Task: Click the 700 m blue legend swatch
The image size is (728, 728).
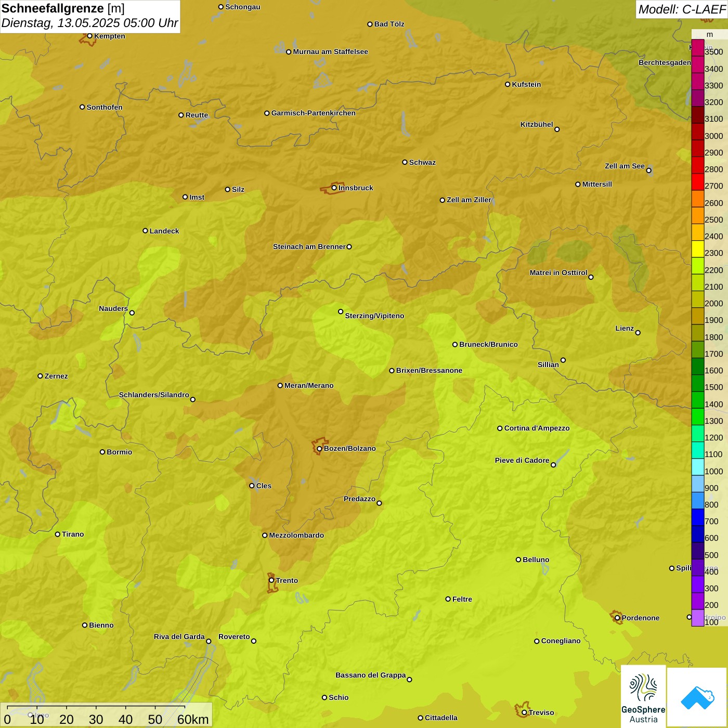Action: coord(698,517)
